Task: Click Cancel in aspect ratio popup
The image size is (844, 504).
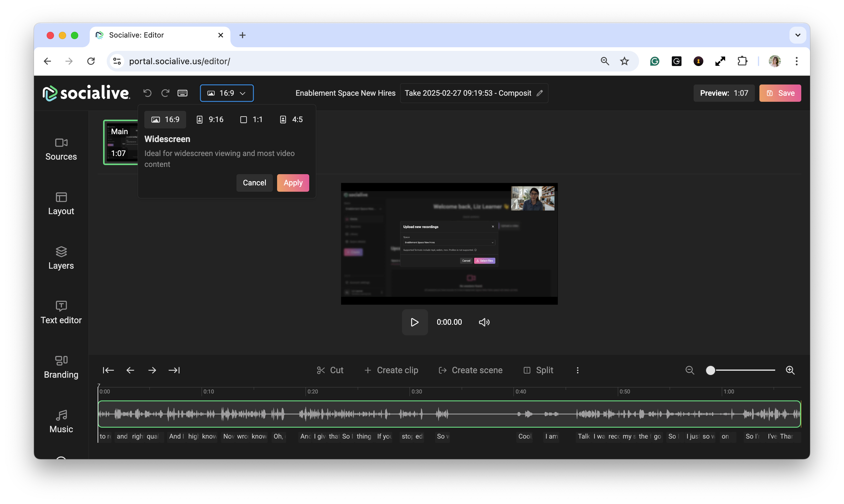Action: (x=254, y=183)
